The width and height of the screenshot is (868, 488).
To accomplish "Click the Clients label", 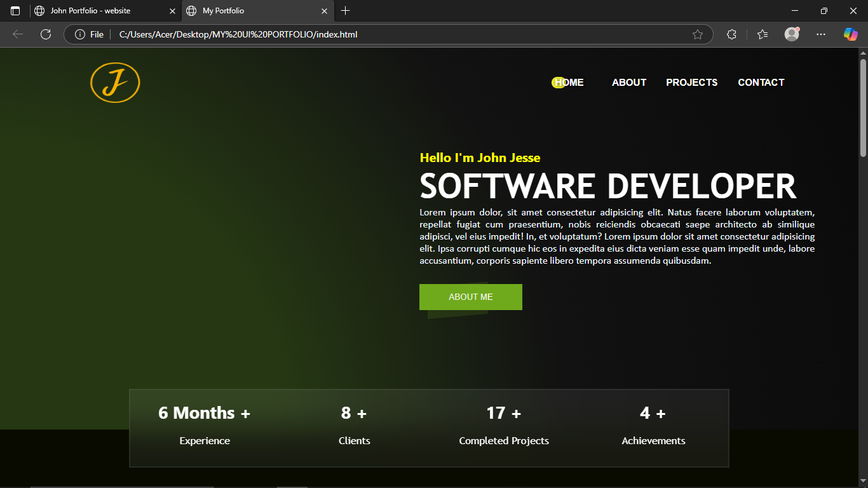I will (x=354, y=441).
